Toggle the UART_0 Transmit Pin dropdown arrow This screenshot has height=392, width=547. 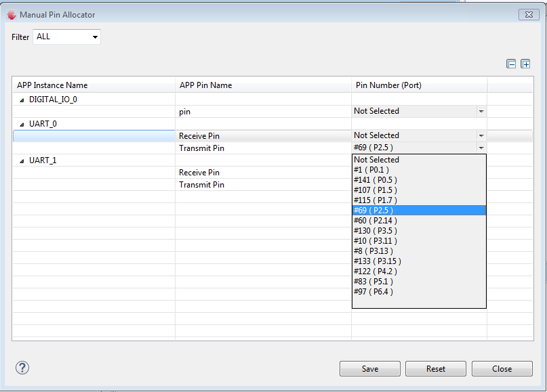click(x=481, y=148)
